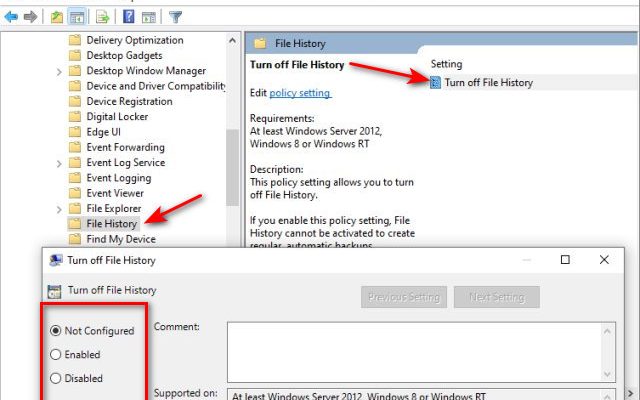Select Event Viewer tree item

tap(115, 193)
